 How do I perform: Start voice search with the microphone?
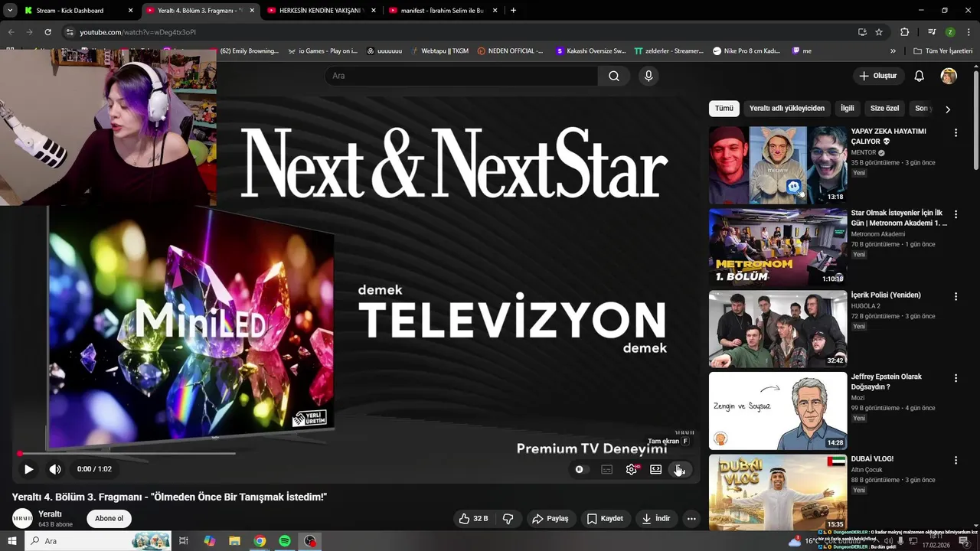coord(648,76)
